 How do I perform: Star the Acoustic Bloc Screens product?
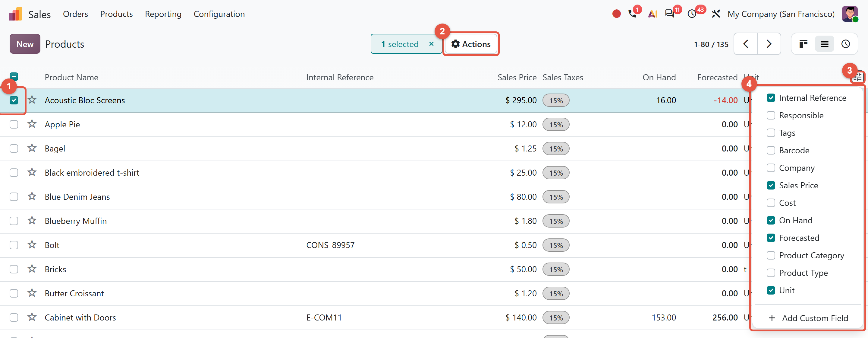point(32,100)
